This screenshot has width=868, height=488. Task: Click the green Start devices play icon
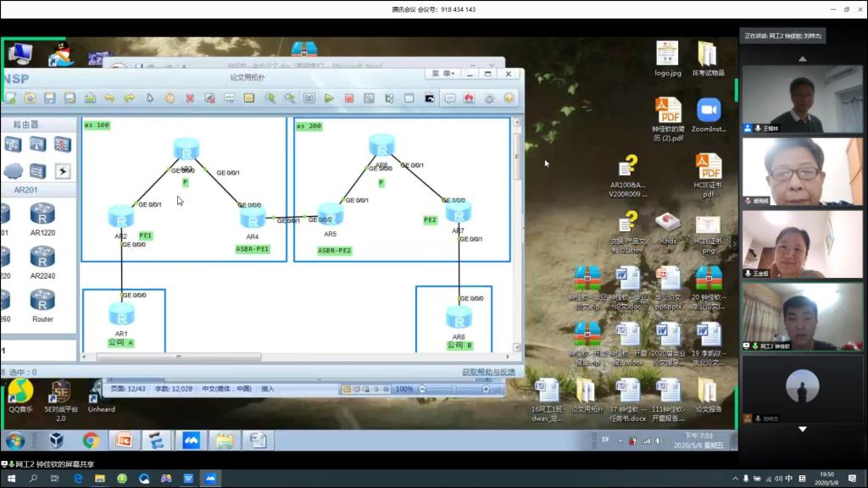coord(329,98)
